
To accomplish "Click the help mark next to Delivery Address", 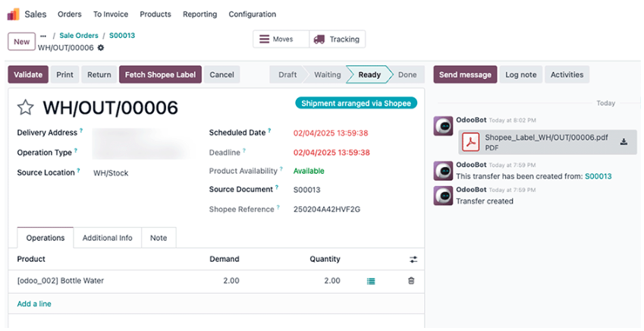I will pyautogui.click(x=81, y=131).
